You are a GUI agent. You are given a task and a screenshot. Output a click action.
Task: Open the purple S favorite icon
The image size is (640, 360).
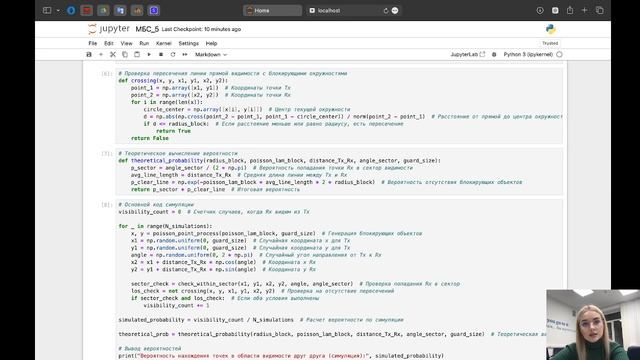pos(154,10)
